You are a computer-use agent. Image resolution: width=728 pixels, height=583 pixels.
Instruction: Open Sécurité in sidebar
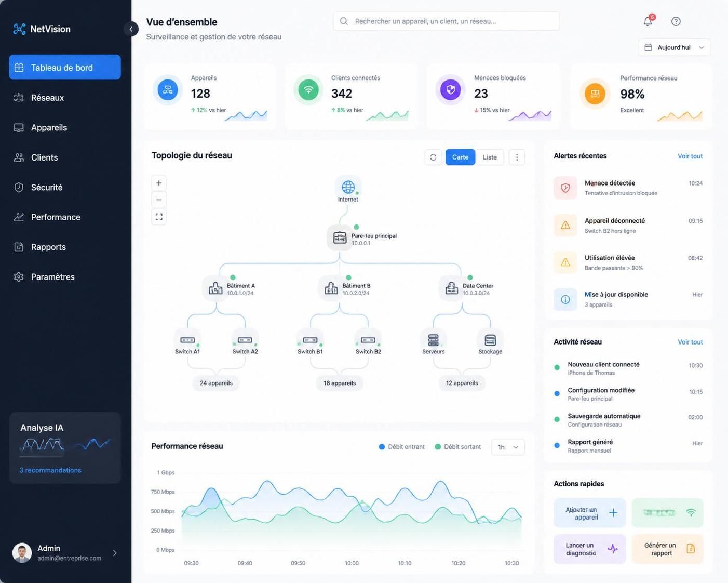point(65,187)
